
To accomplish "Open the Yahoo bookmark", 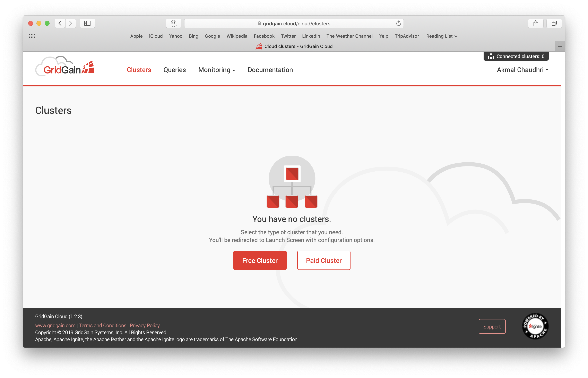I will pos(176,36).
